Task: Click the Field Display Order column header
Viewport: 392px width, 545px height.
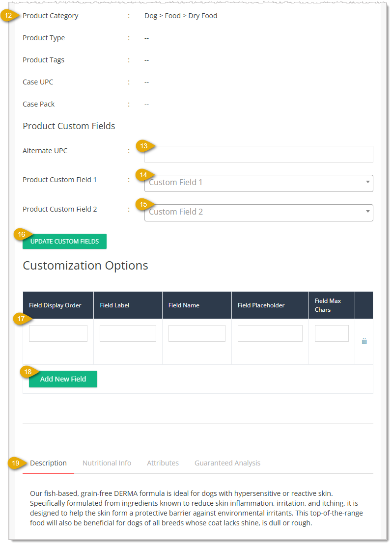Action: tap(58, 305)
